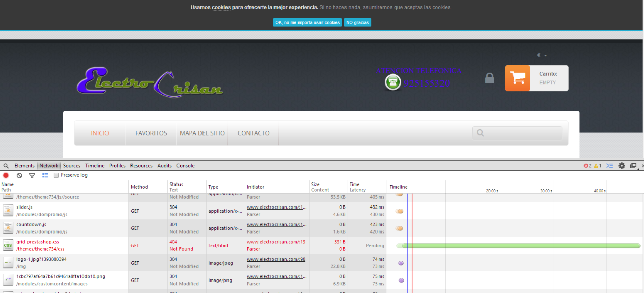The image size is (644, 293).
Task: Click the ElectroCrisan logo
Action: (150, 82)
